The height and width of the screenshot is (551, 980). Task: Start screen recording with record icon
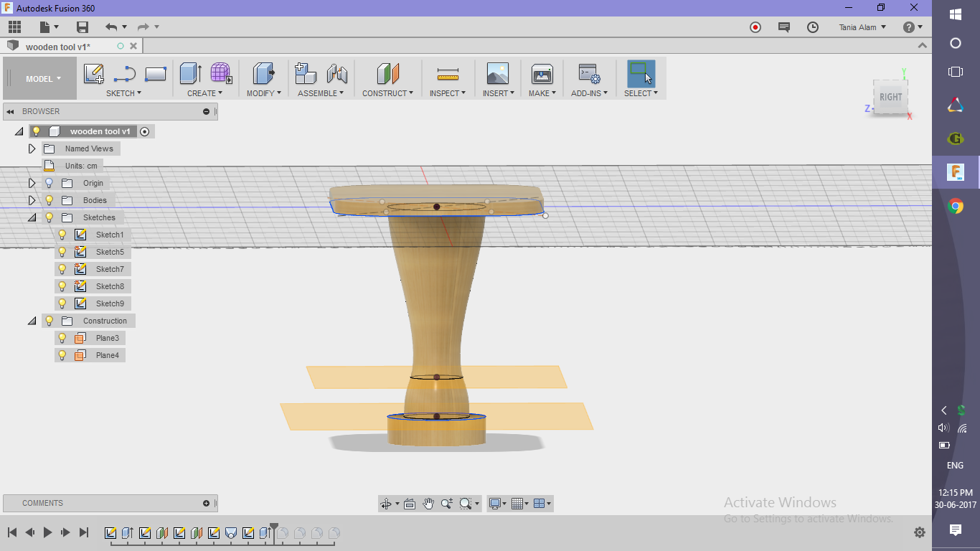(x=755, y=27)
